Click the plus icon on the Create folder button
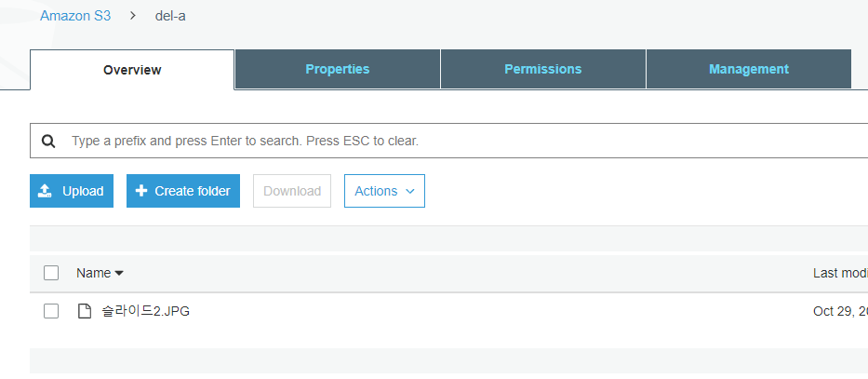 coord(141,191)
